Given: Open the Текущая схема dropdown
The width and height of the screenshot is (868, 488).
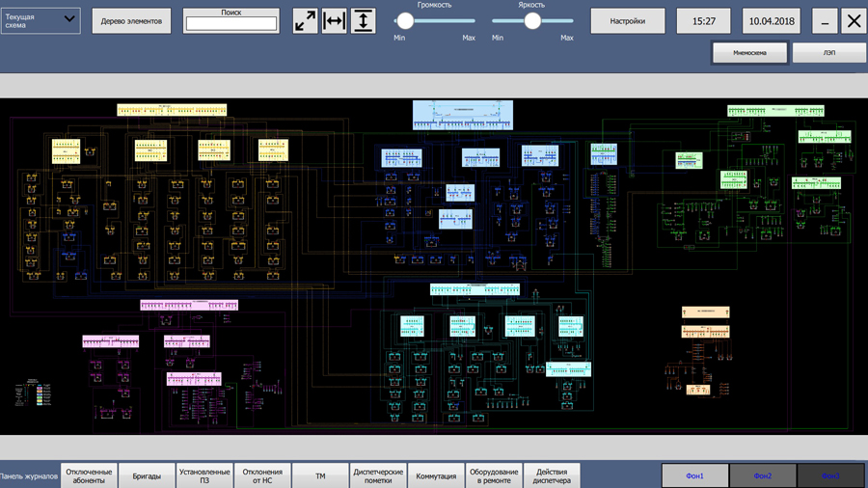Looking at the screenshot, I should (x=41, y=21).
